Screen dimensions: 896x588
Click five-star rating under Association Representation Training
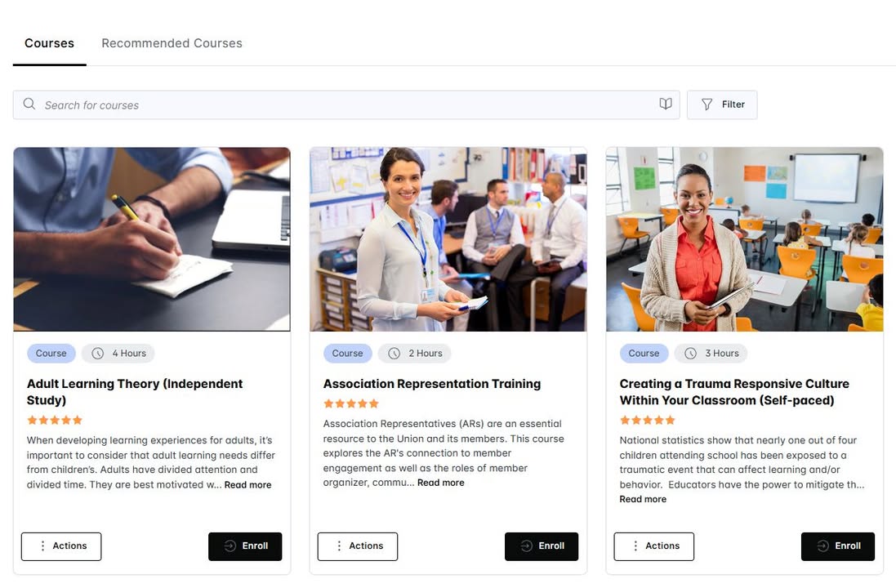pyautogui.click(x=351, y=403)
